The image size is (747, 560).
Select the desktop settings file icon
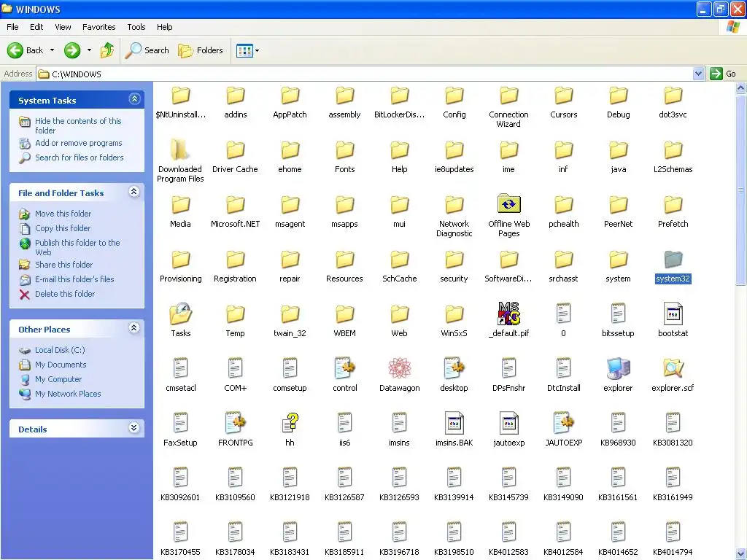454,368
